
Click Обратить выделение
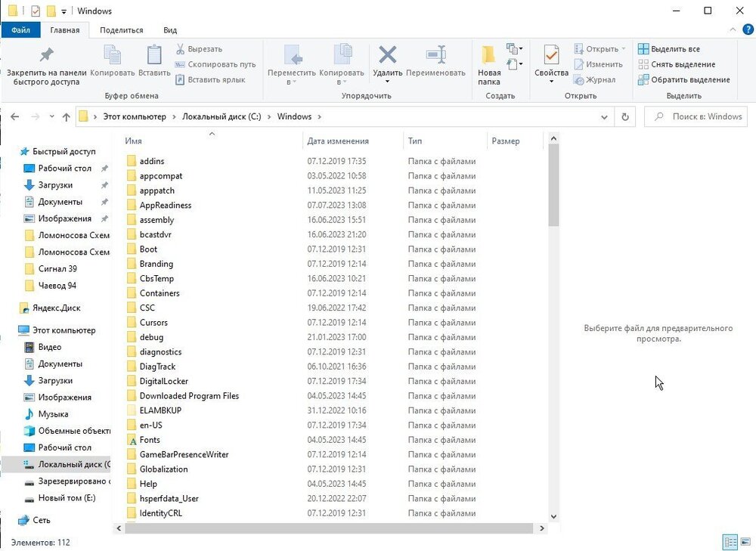point(683,79)
